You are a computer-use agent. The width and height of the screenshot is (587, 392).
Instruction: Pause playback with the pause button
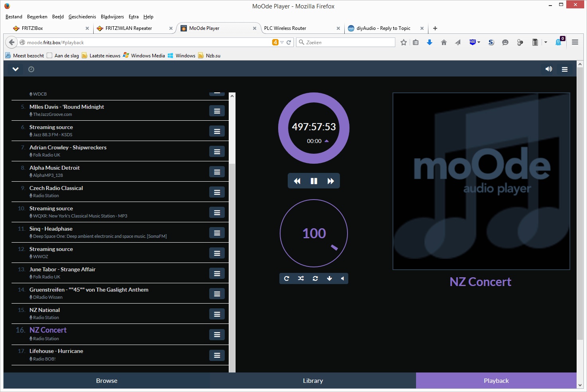pos(314,181)
